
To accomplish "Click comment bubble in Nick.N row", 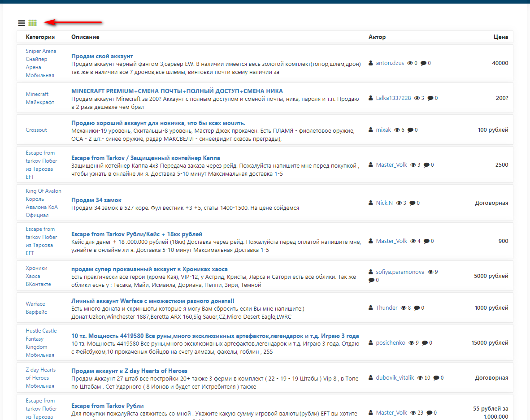I will pos(413,203).
